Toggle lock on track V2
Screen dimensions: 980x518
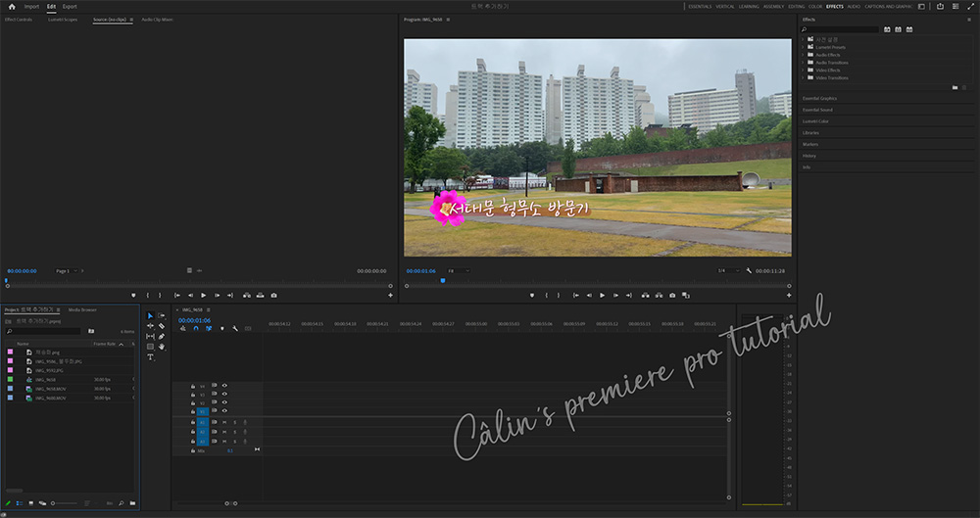tap(193, 402)
